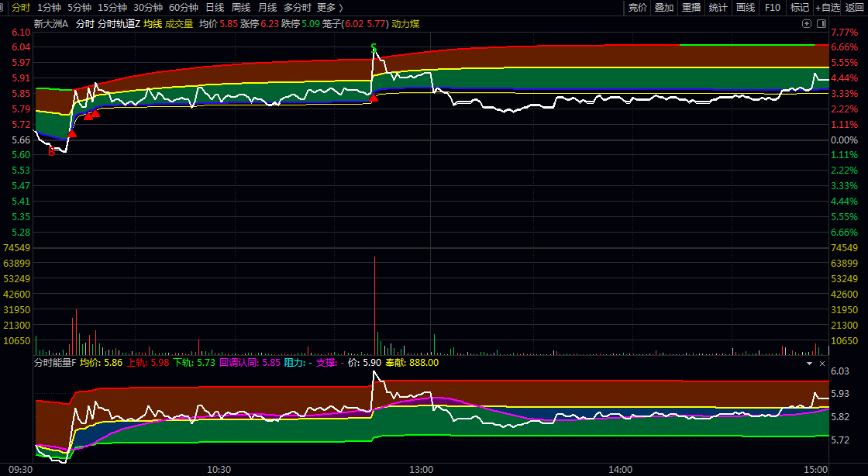
Task: Click the 画线 drawing tool button
Action: (x=746, y=8)
